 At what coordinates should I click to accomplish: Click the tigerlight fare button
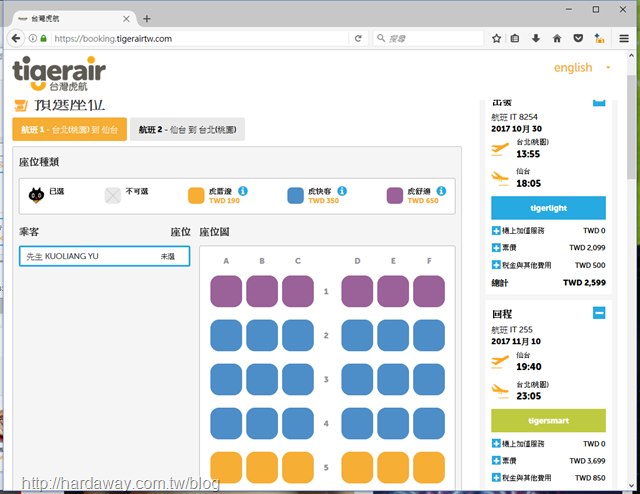pyautogui.click(x=548, y=208)
